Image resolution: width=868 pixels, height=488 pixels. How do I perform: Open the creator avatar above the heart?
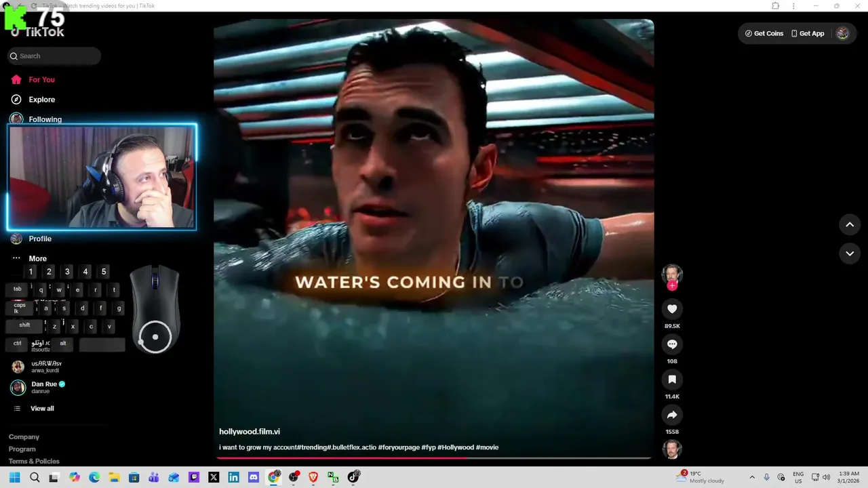click(672, 274)
